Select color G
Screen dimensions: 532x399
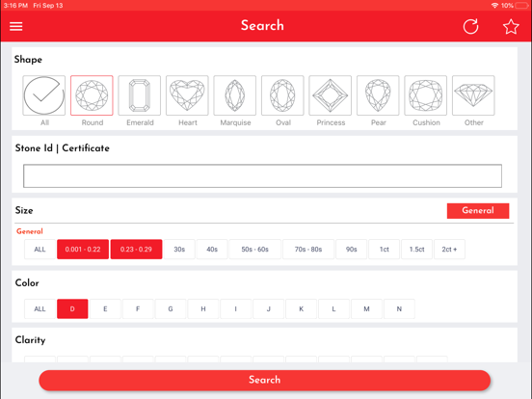coord(171,308)
